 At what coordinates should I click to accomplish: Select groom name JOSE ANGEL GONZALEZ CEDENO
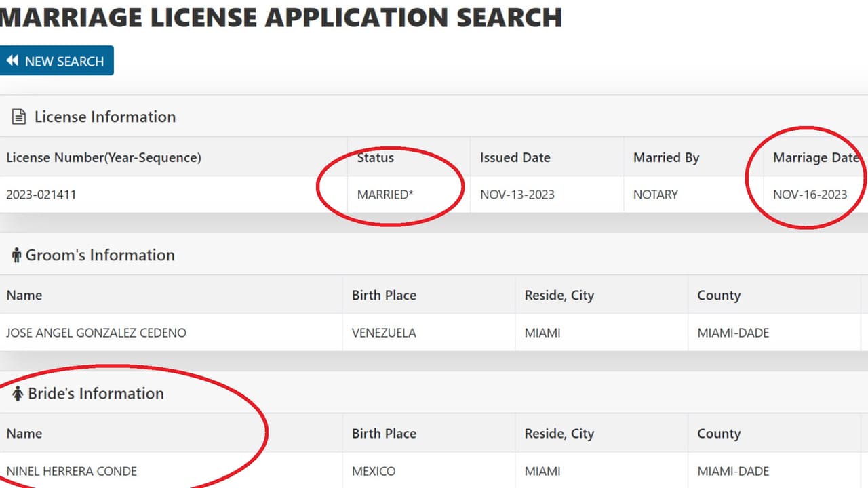(96, 333)
